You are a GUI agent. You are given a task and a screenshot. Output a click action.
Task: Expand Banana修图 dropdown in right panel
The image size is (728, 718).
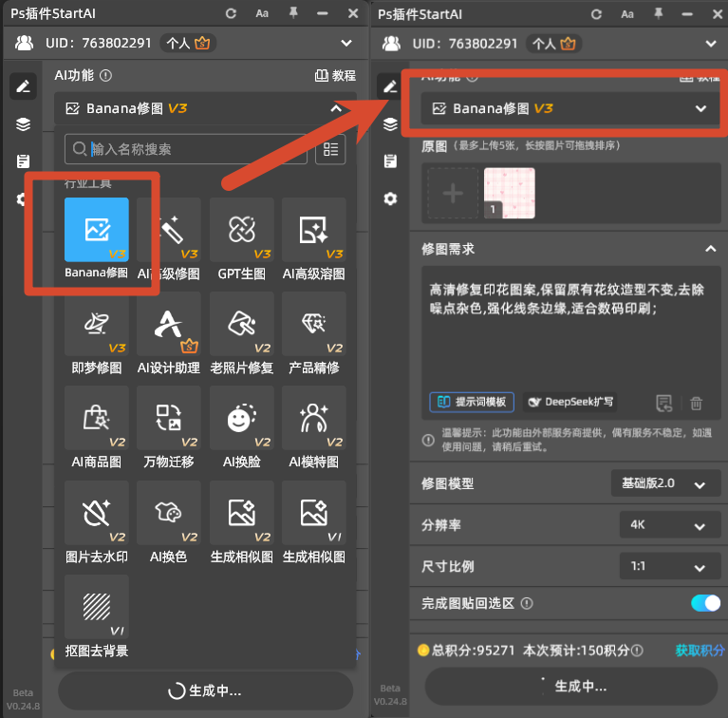(x=700, y=108)
